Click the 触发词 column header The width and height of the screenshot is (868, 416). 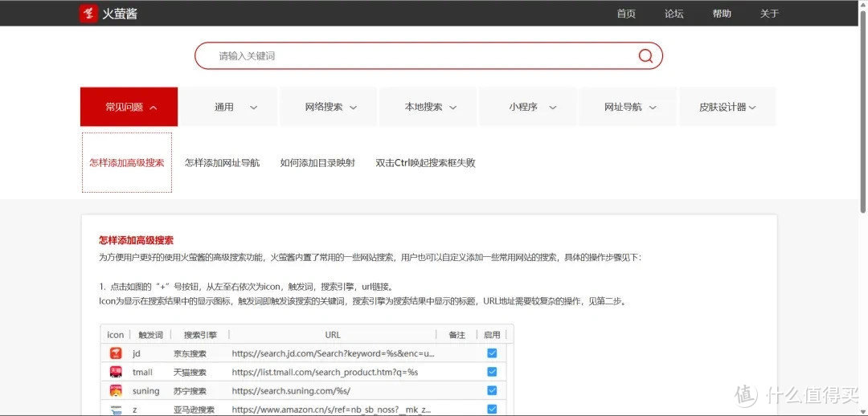150,335
